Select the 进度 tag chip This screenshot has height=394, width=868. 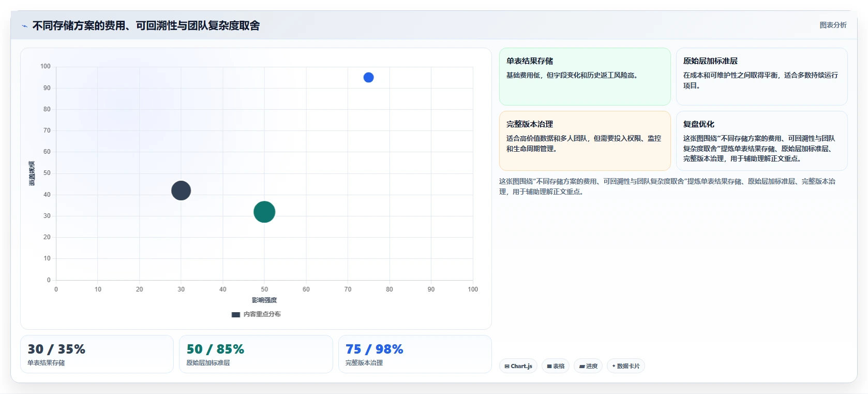pyautogui.click(x=588, y=366)
